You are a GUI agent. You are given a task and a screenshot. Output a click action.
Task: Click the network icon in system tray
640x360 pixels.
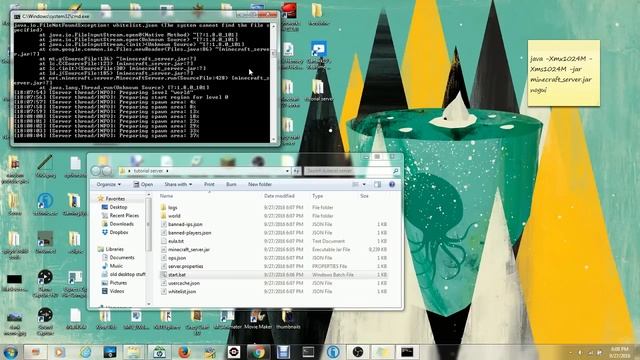(x=590, y=352)
